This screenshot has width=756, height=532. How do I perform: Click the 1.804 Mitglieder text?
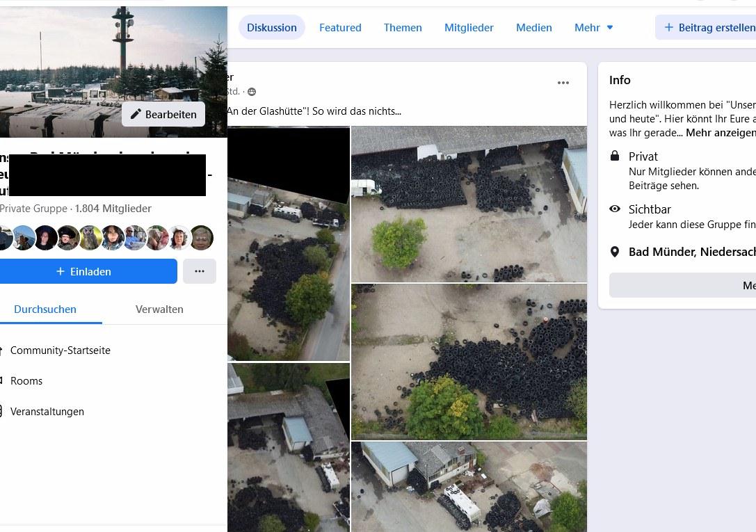coord(113,209)
